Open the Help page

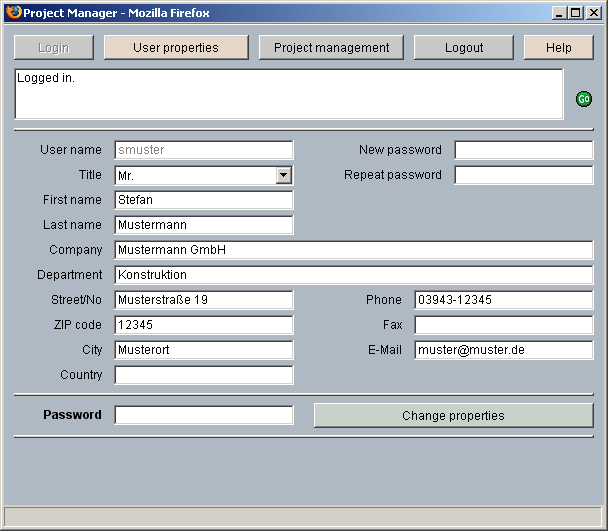click(x=558, y=48)
